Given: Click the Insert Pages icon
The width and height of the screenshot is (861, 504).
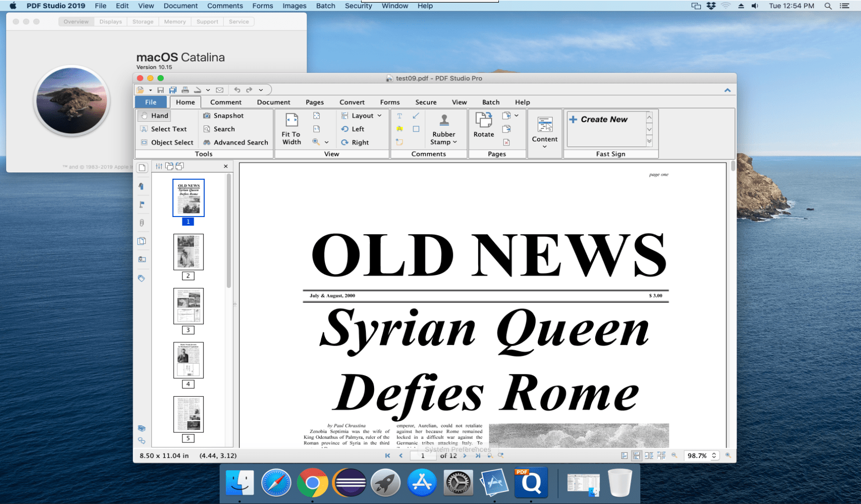Looking at the screenshot, I should click(x=507, y=116).
